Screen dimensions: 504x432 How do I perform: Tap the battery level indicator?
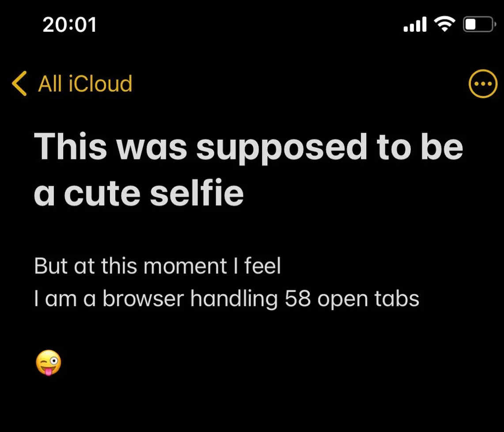coord(478,24)
